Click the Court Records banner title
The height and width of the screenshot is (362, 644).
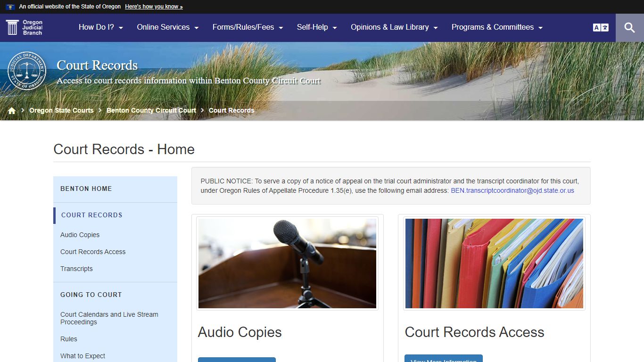click(97, 65)
